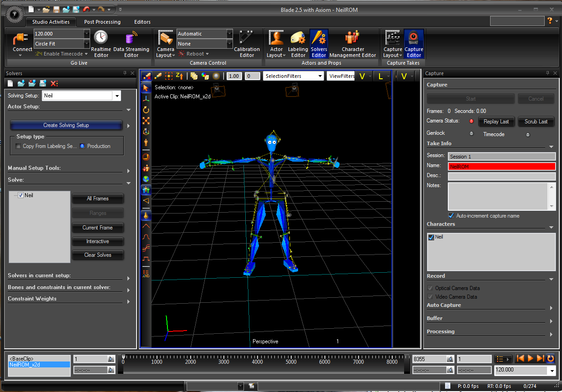Expand the Constraint Weights section
Viewport: 562px width, 392px height.
pos(128,301)
